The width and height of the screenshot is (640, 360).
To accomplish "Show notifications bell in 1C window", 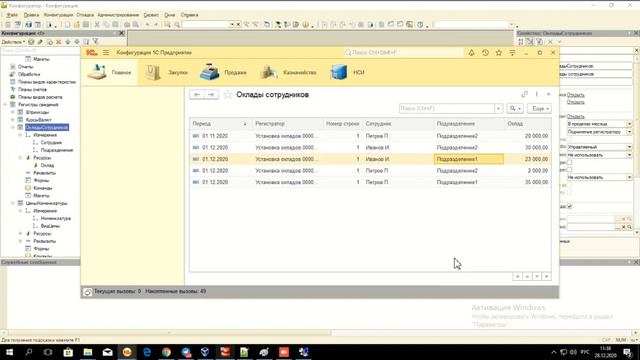I will pyautogui.click(x=471, y=53).
